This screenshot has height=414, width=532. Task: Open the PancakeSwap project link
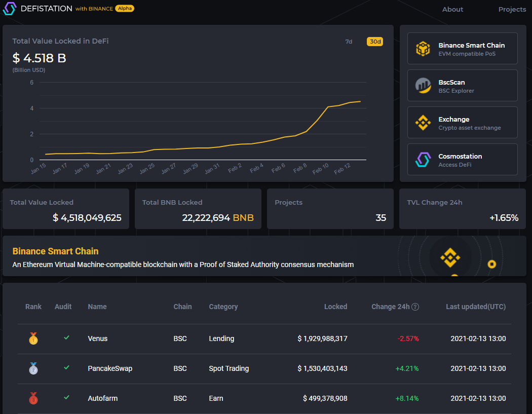pyautogui.click(x=110, y=368)
